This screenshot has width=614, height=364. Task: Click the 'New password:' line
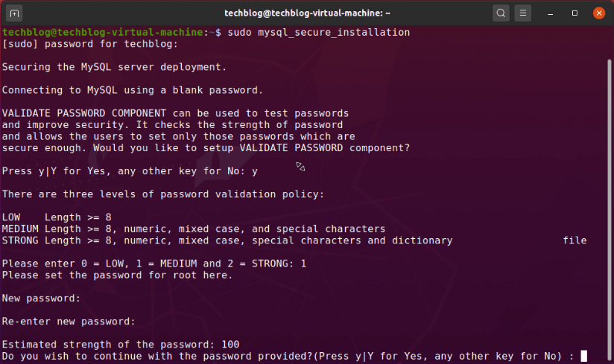41,298
